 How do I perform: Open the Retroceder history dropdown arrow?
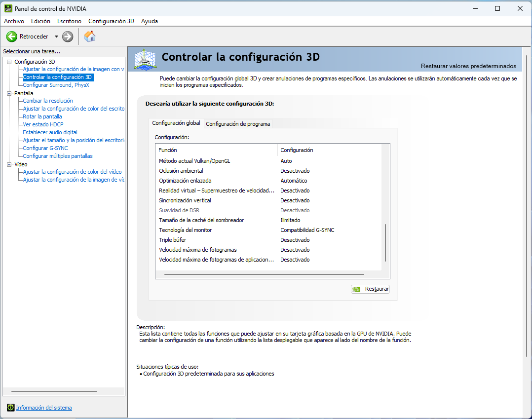(56, 37)
